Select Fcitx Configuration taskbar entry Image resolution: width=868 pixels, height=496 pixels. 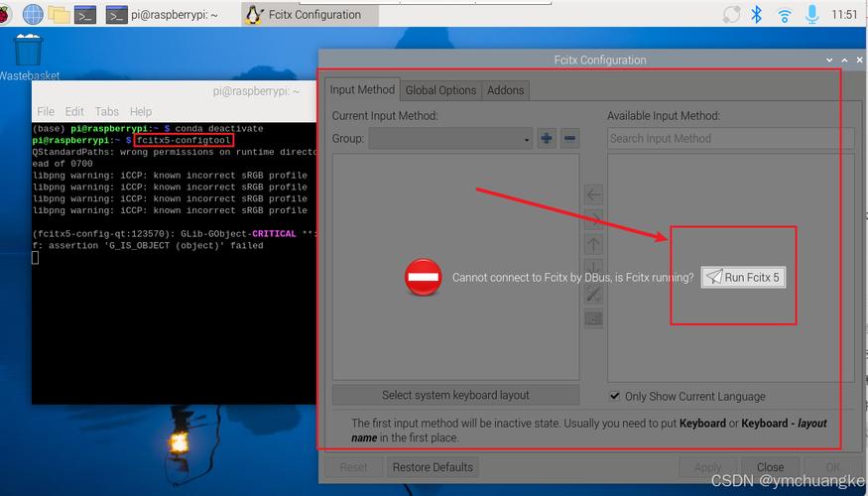click(310, 15)
